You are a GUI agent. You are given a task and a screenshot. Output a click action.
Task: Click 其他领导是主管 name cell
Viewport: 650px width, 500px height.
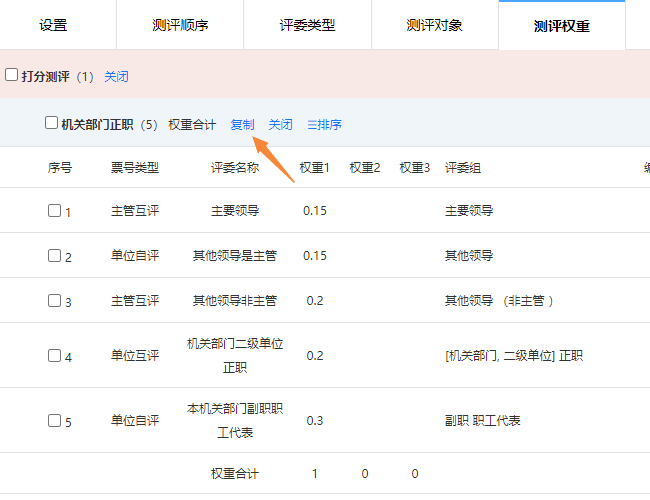tap(235, 255)
